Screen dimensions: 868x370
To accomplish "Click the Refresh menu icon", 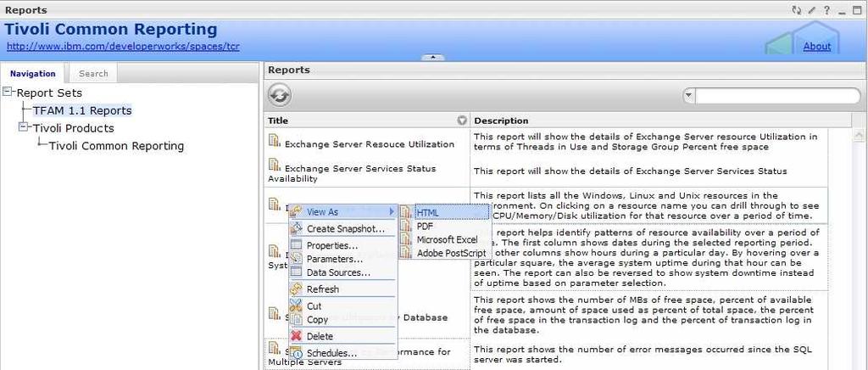I will (x=296, y=289).
